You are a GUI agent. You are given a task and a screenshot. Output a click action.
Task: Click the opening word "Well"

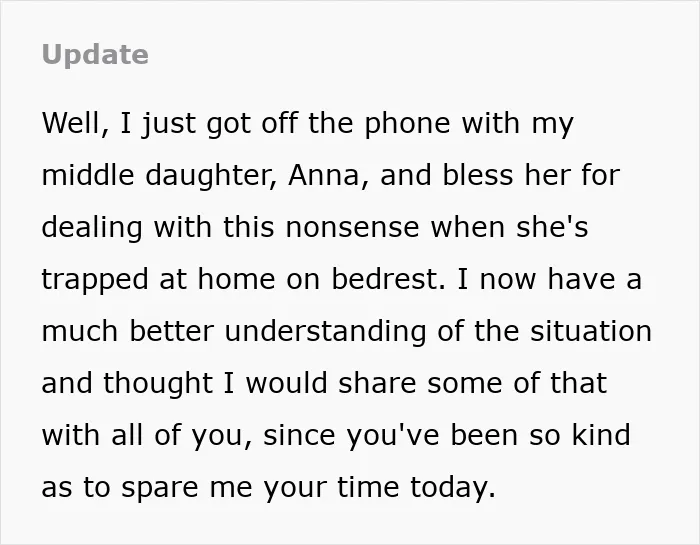click(x=71, y=123)
